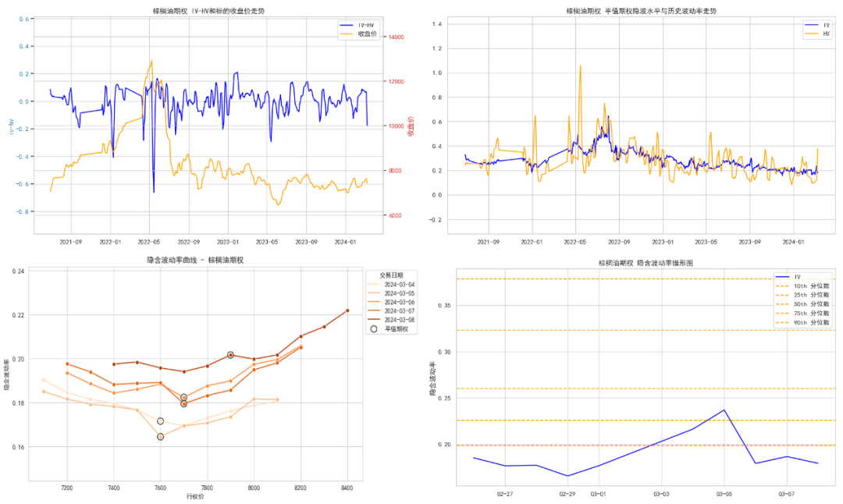843x504 pixels.
Task: Select '10th 分位数' legend entry
Action: [802, 286]
